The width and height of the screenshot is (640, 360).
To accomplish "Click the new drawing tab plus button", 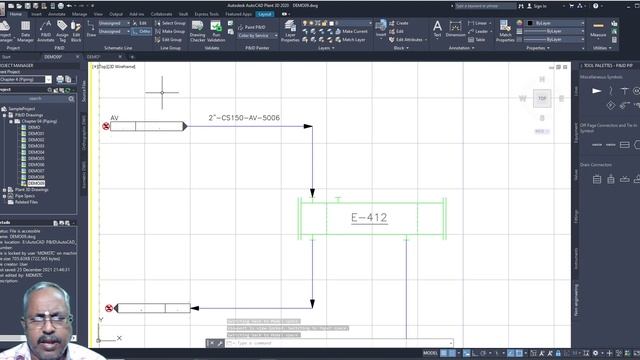I will point(132,57).
